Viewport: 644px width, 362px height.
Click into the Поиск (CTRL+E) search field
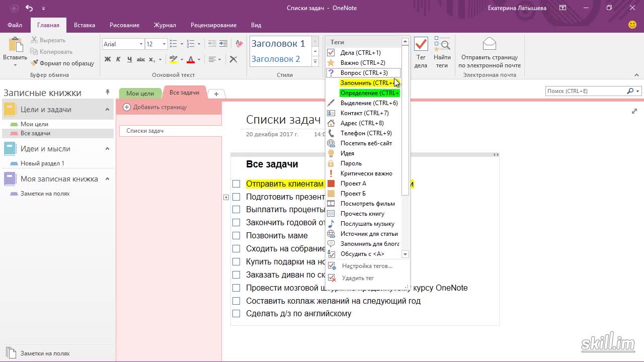point(585,92)
